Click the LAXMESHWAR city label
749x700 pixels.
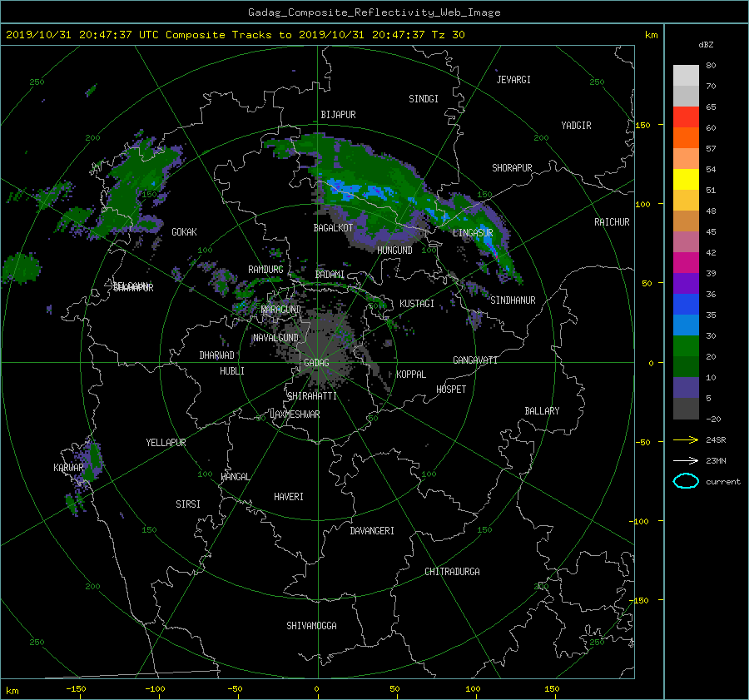pos(295,415)
